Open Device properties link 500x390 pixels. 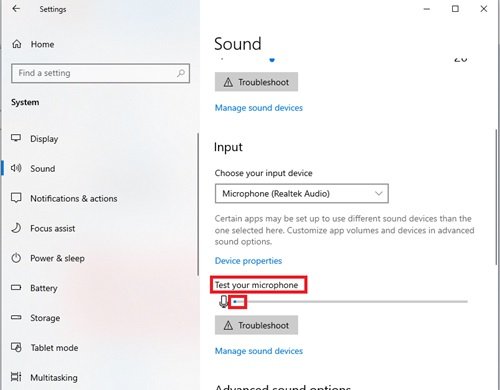tap(248, 261)
